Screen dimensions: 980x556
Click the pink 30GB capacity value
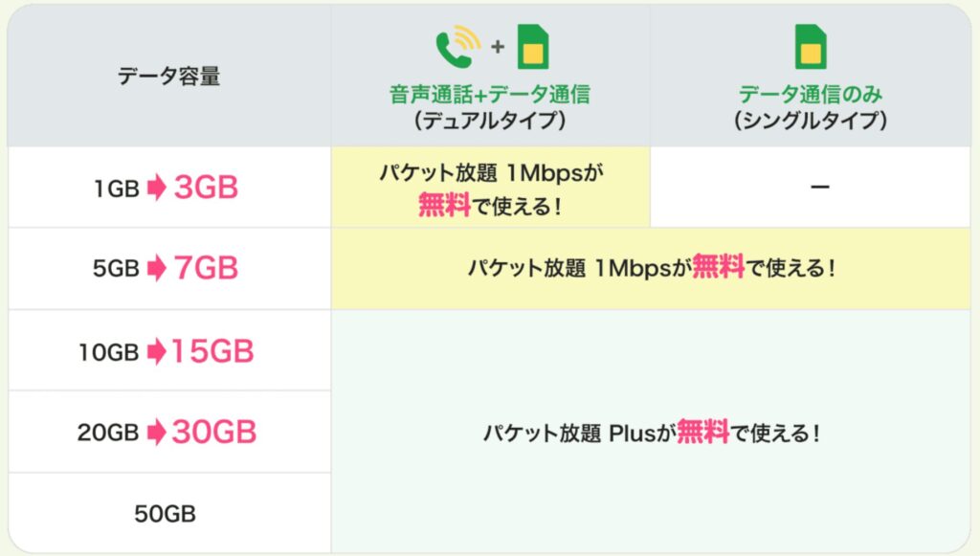[214, 433]
